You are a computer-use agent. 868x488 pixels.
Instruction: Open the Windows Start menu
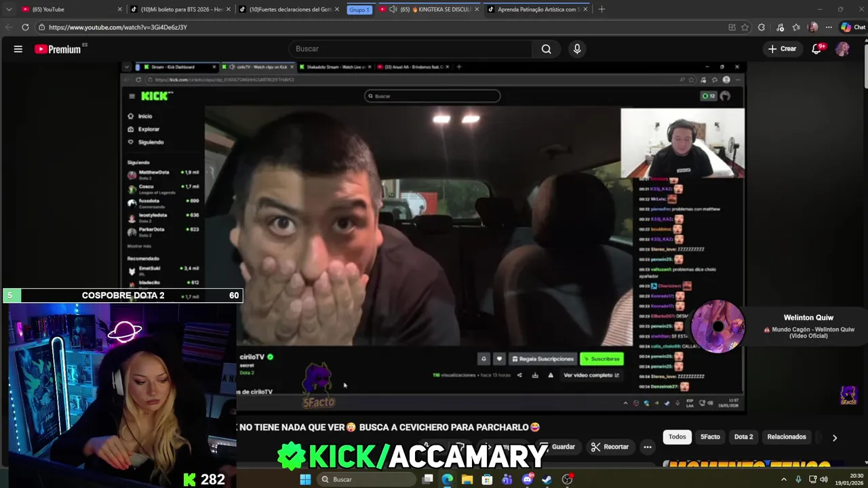click(305, 479)
